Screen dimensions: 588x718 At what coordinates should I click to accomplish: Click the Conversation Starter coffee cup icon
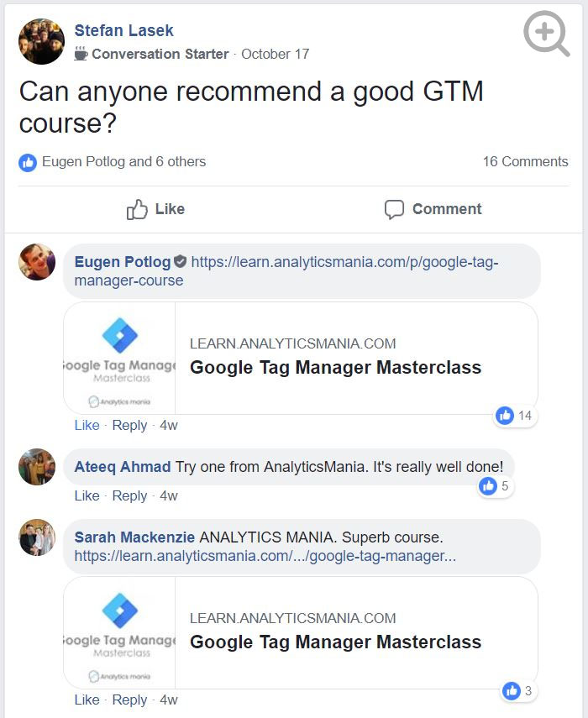[x=81, y=54]
